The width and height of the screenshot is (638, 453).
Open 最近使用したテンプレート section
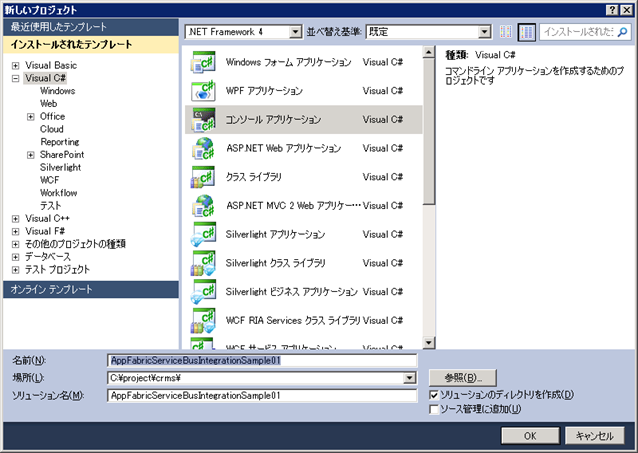[91, 27]
